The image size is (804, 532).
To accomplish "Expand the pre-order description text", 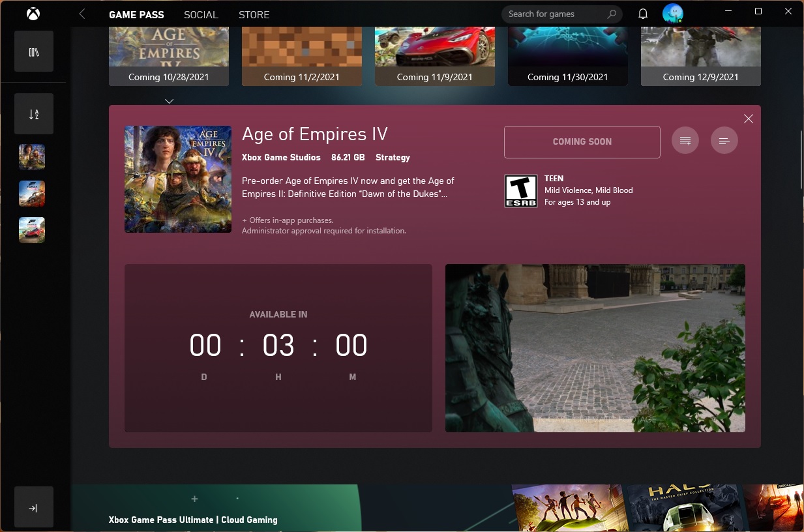I will point(348,187).
